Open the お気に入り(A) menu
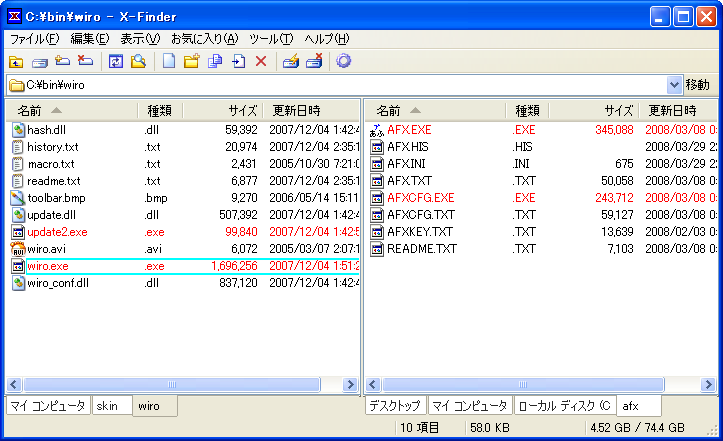The image size is (723, 441). [x=204, y=39]
